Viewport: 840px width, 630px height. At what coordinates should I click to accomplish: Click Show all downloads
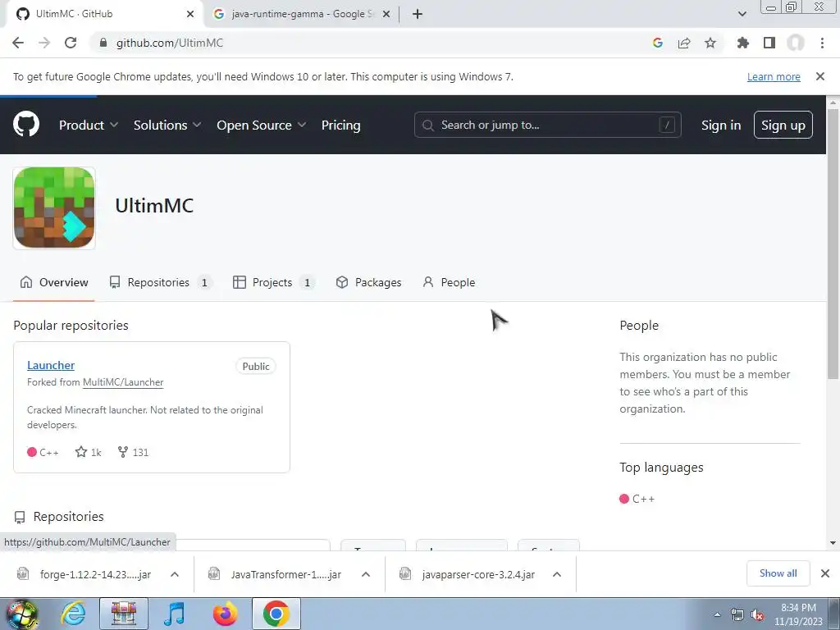[x=778, y=573]
